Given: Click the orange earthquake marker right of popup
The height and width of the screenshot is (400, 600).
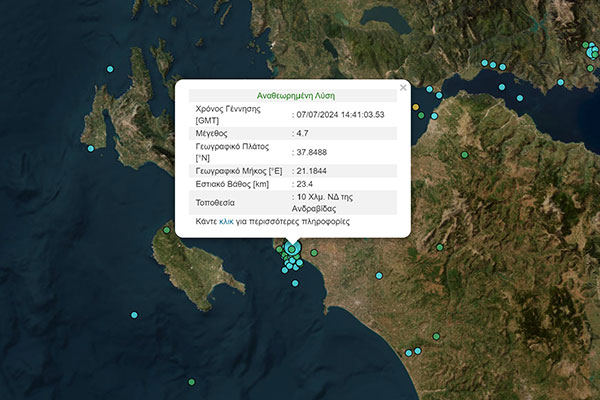Looking at the screenshot, I should coord(416,105).
